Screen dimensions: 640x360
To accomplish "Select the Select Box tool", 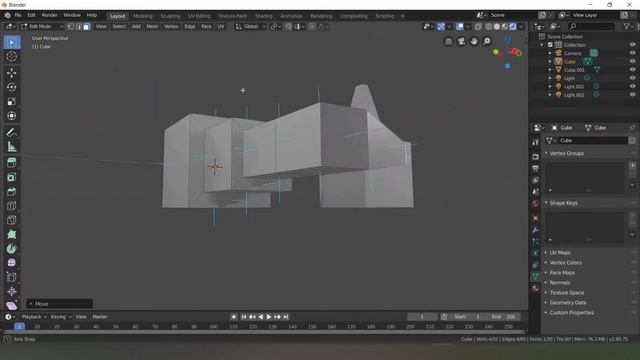I will click(12, 42).
